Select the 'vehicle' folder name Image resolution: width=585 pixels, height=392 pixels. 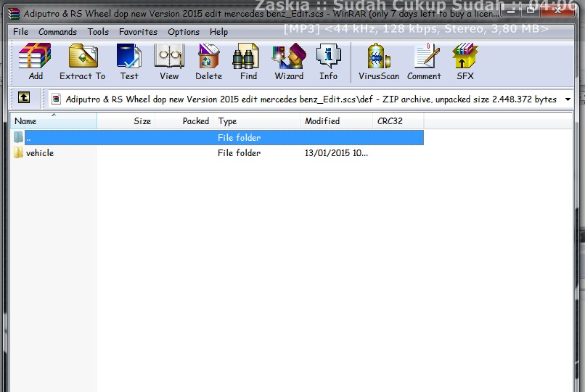tap(40, 153)
